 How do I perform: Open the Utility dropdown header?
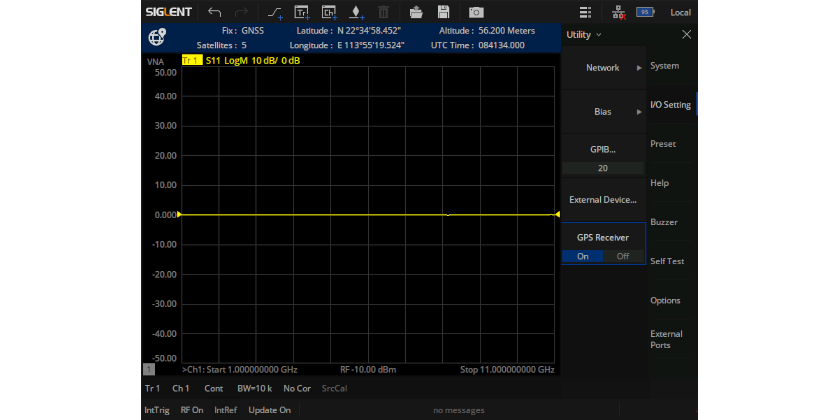584,35
